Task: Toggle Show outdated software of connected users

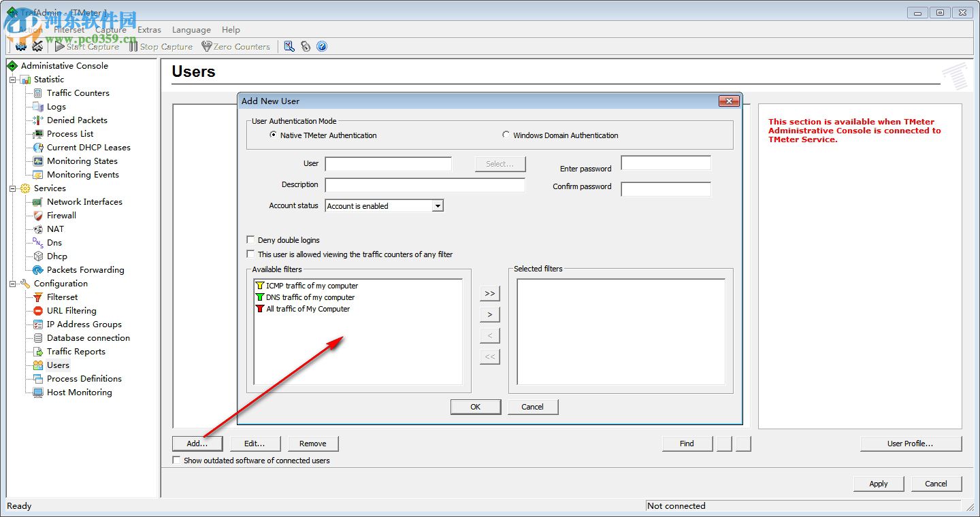Action: [177, 460]
